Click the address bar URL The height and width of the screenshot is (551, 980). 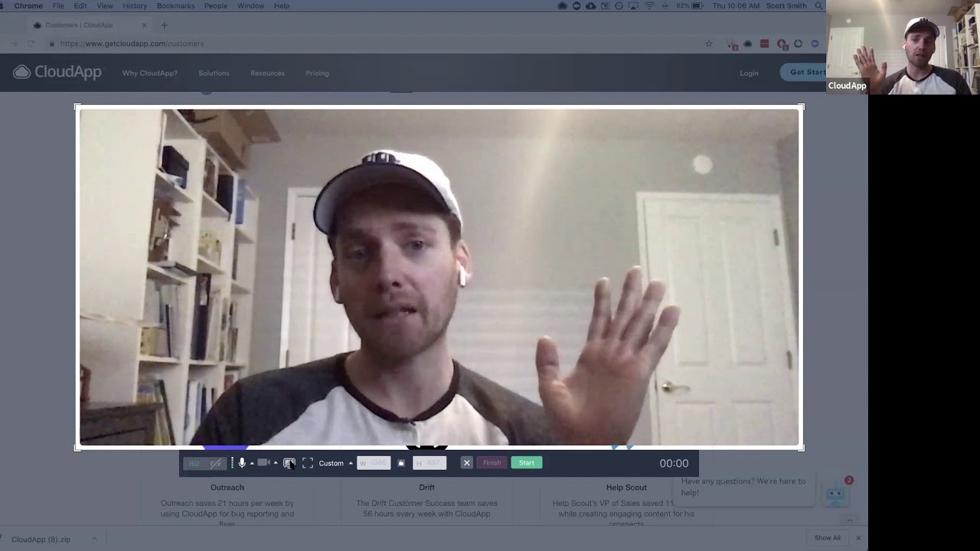(132, 44)
